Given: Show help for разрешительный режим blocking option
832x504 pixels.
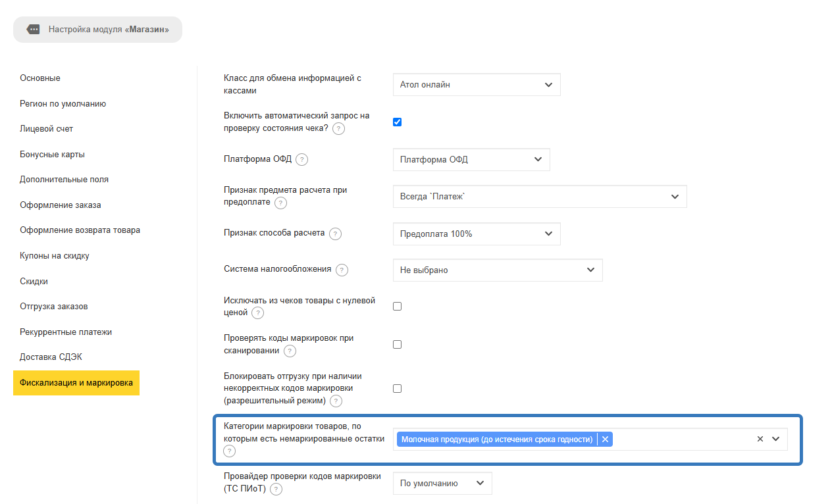Looking at the screenshot, I should 336,401.
